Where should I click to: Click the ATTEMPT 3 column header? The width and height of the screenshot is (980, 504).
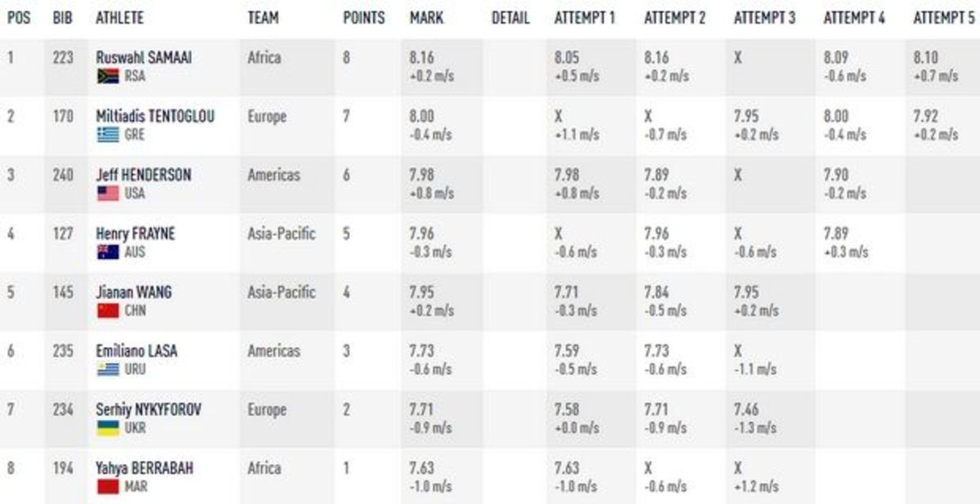click(x=764, y=18)
